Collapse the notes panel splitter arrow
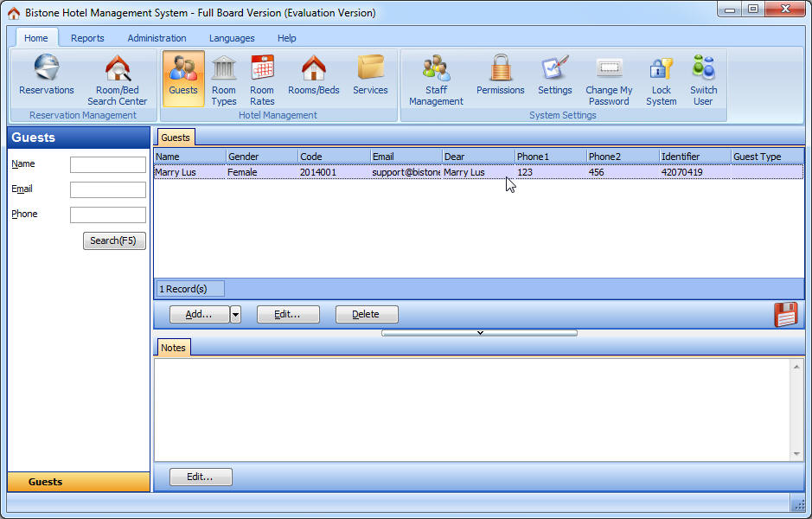Screen dimensions: 812x519 tap(479, 333)
